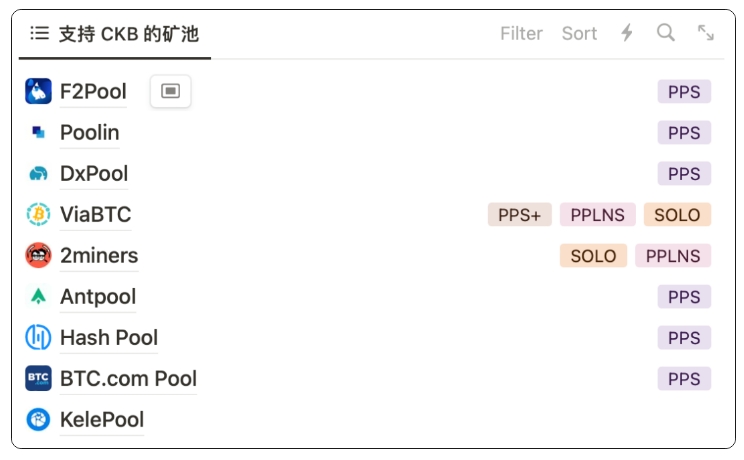Open the search magnifier icon
The width and height of the screenshot is (744, 460).
coord(666,33)
